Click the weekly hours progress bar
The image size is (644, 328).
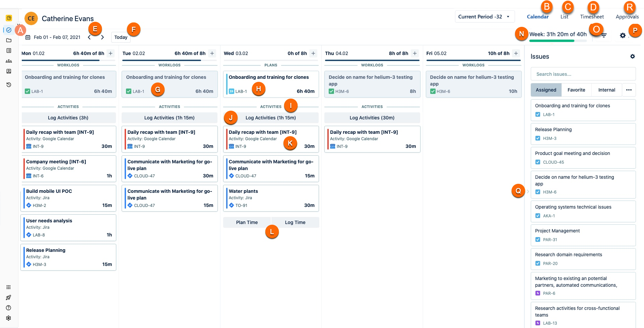[558, 41]
